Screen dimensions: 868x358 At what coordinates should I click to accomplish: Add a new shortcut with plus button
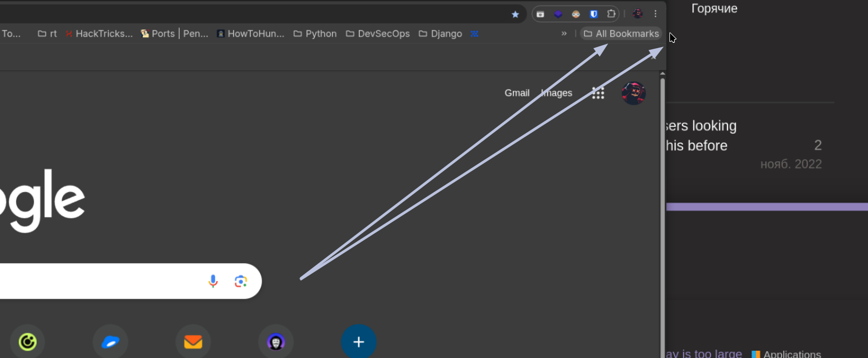tap(358, 342)
